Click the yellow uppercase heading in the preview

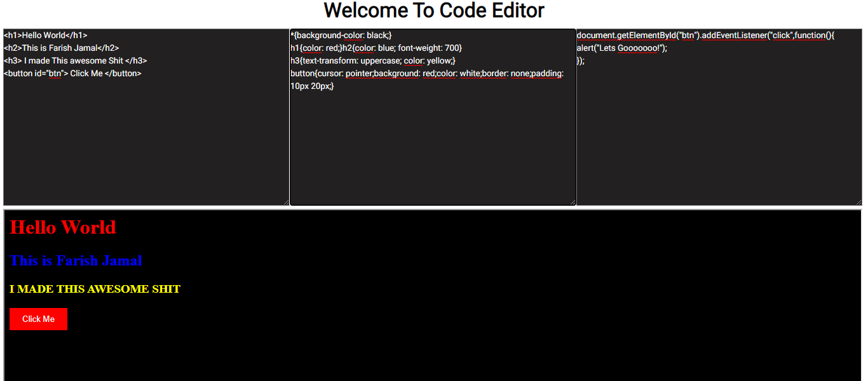(x=94, y=289)
